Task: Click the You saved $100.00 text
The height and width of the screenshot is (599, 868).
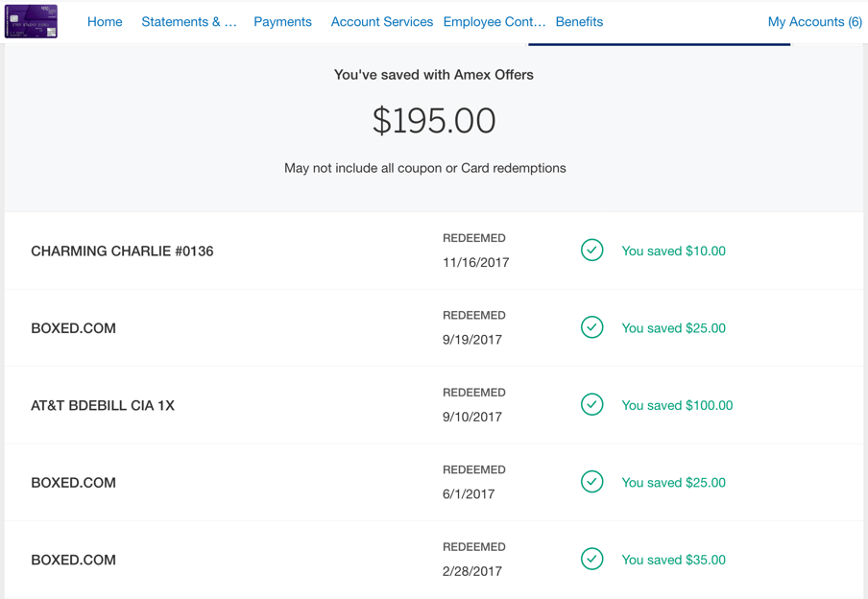Action: coord(677,405)
